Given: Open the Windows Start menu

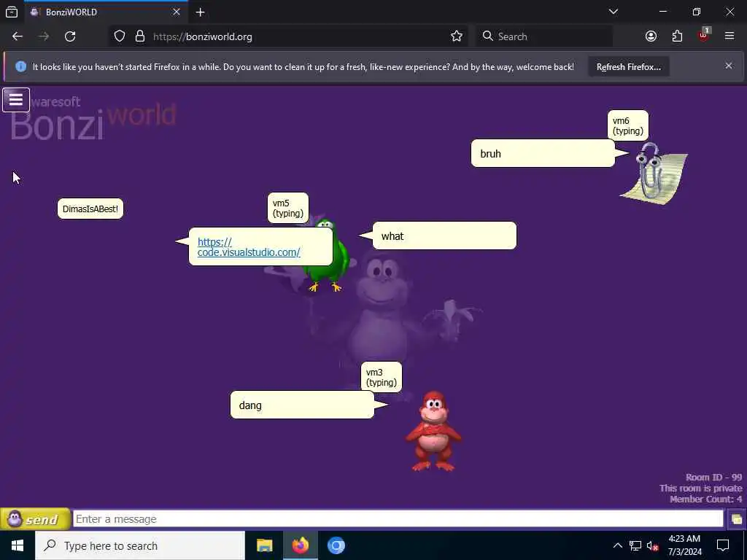Looking at the screenshot, I should [x=18, y=545].
